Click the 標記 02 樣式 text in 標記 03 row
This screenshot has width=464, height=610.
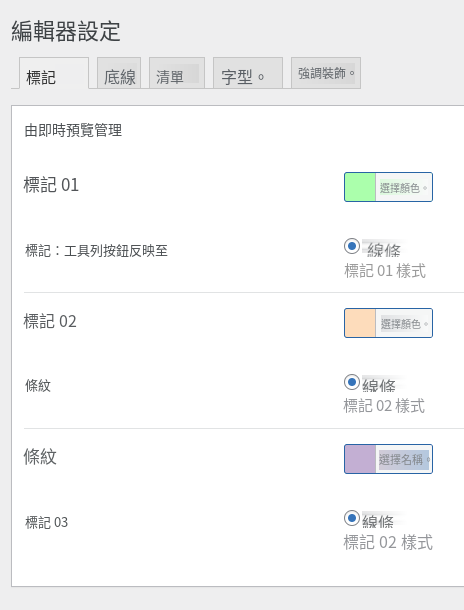388,542
